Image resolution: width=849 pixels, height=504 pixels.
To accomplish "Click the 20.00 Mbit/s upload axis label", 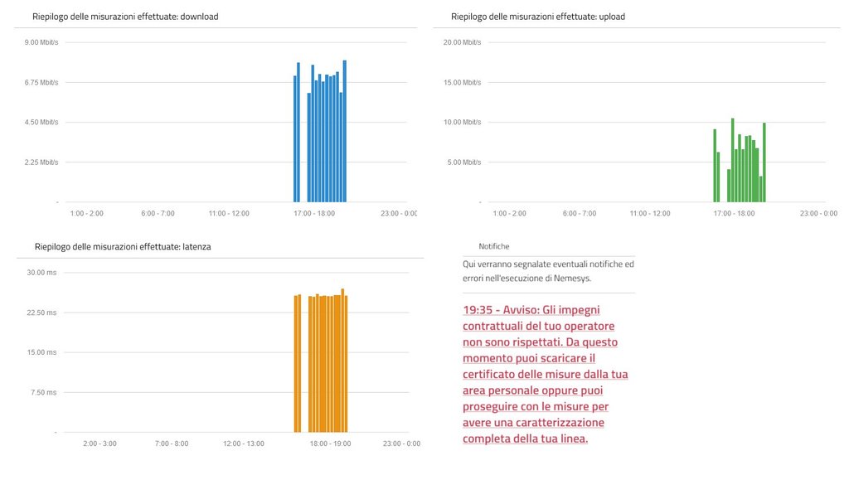I will pyautogui.click(x=463, y=42).
